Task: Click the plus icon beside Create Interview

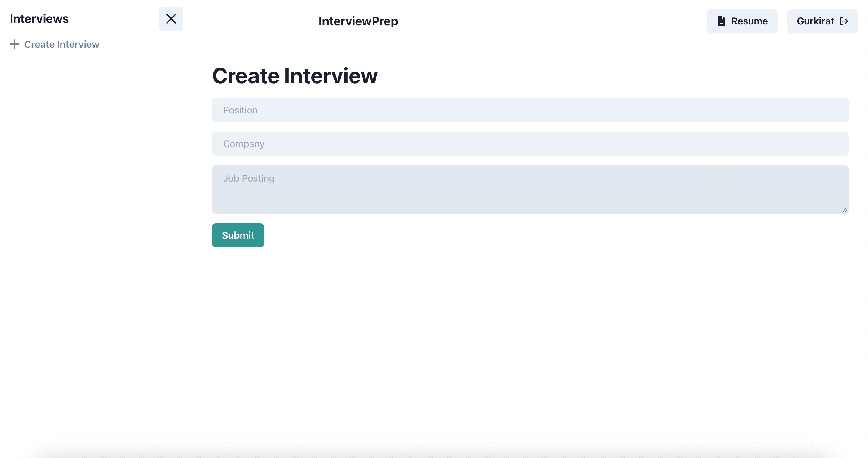Action: click(14, 44)
